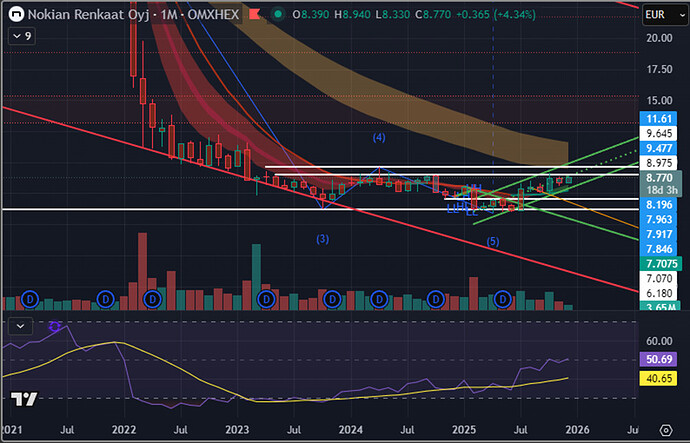
Task: Click the current price label 8.770
Action: tap(660, 178)
